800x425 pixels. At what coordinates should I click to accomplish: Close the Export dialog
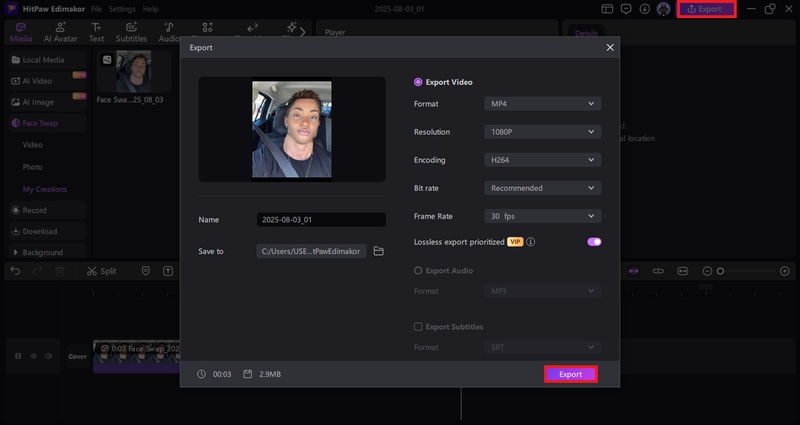(x=610, y=47)
